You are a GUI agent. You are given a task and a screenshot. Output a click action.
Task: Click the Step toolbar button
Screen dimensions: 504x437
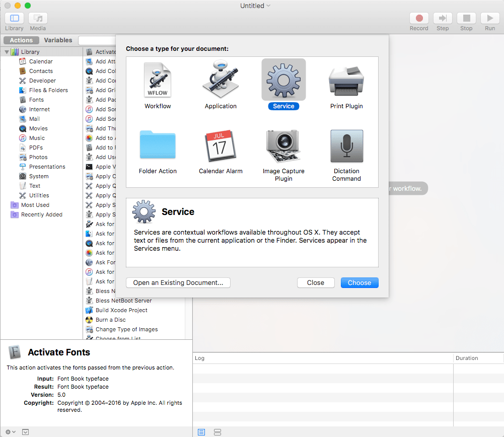click(x=443, y=18)
